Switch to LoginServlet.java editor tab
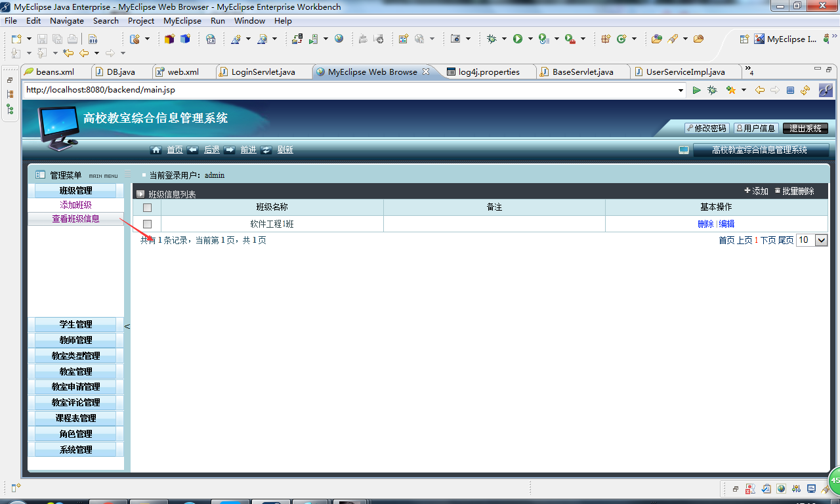Viewport: 840px width, 504px height. [x=263, y=72]
